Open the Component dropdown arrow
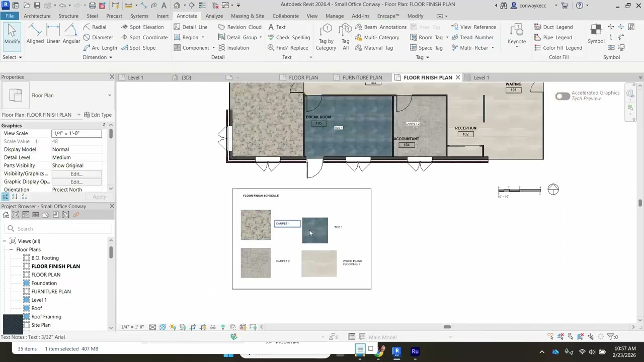Viewport: 644px width, 362px height. tap(213, 48)
